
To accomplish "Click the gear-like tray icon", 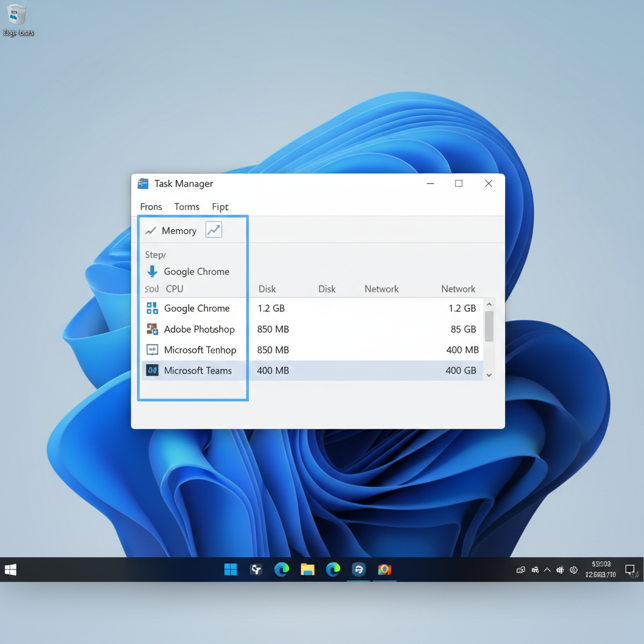I will coord(574,570).
